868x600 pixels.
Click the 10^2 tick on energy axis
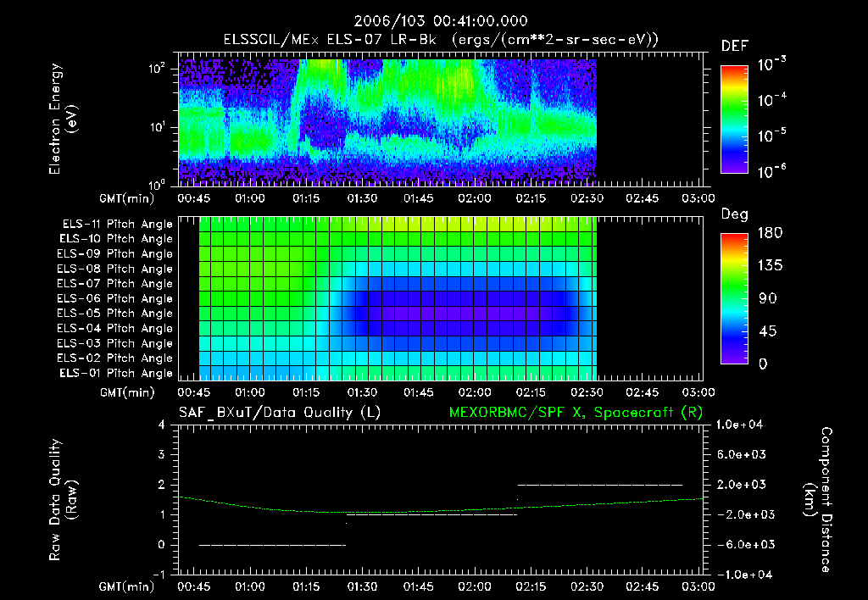point(157,68)
